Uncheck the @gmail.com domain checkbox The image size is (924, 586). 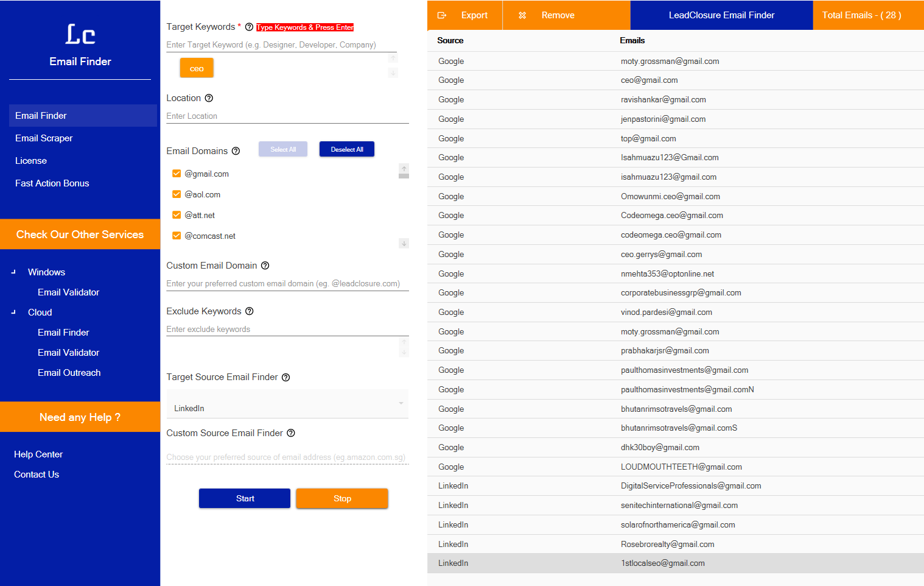(177, 174)
